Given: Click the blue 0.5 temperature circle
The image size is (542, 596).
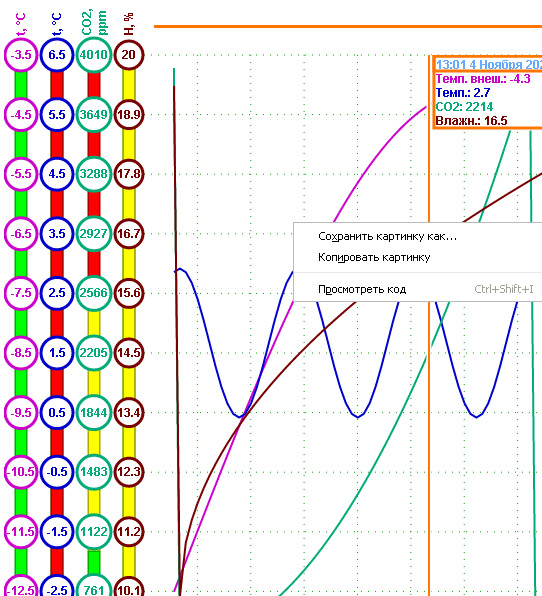Looking at the screenshot, I should (x=57, y=412).
